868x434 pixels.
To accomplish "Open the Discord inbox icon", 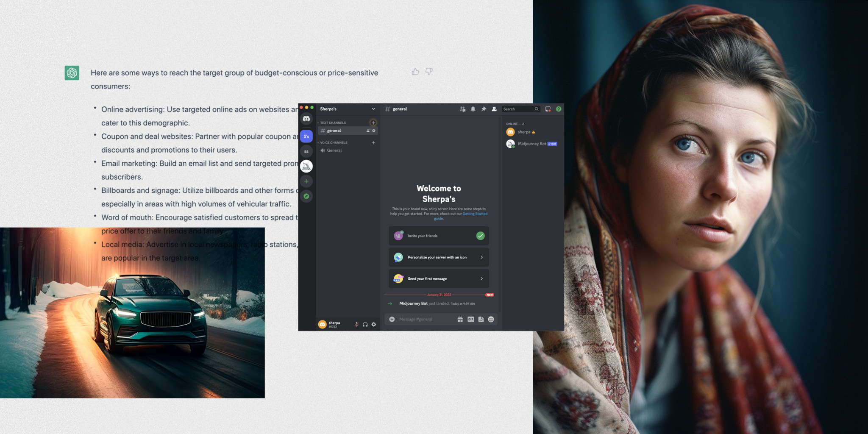I will (x=548, y=109).
